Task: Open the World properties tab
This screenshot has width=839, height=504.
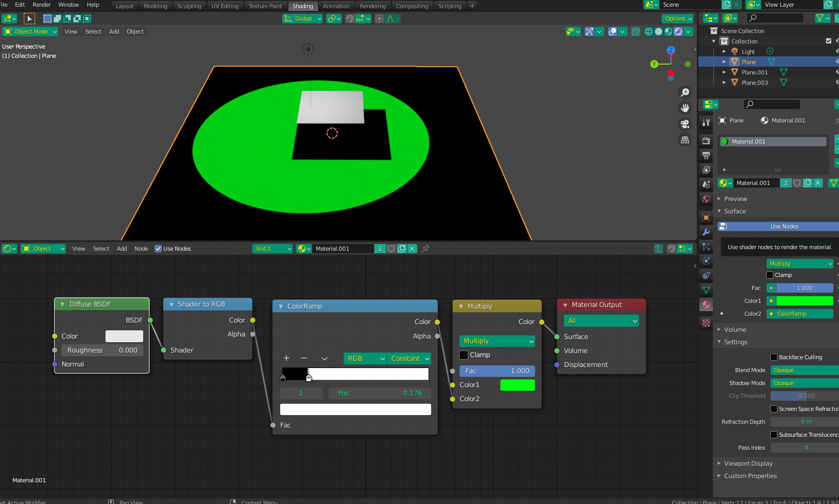Action: pyautogui.click(x=706, y=198)
